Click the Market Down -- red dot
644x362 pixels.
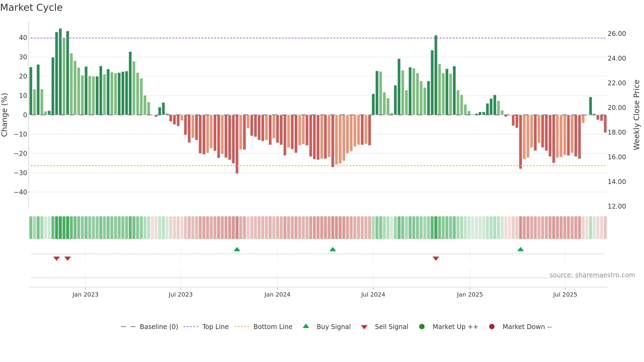tap(492, 327)
